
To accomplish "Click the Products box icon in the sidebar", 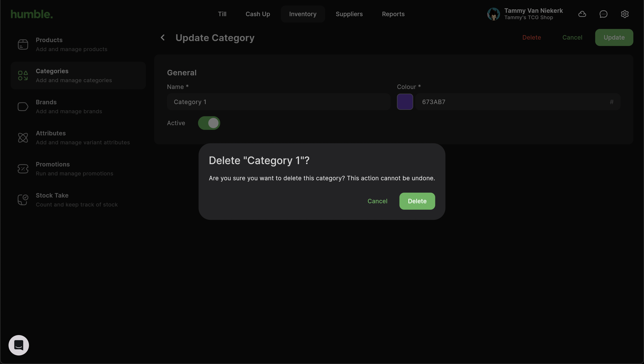I will [23, 44].
